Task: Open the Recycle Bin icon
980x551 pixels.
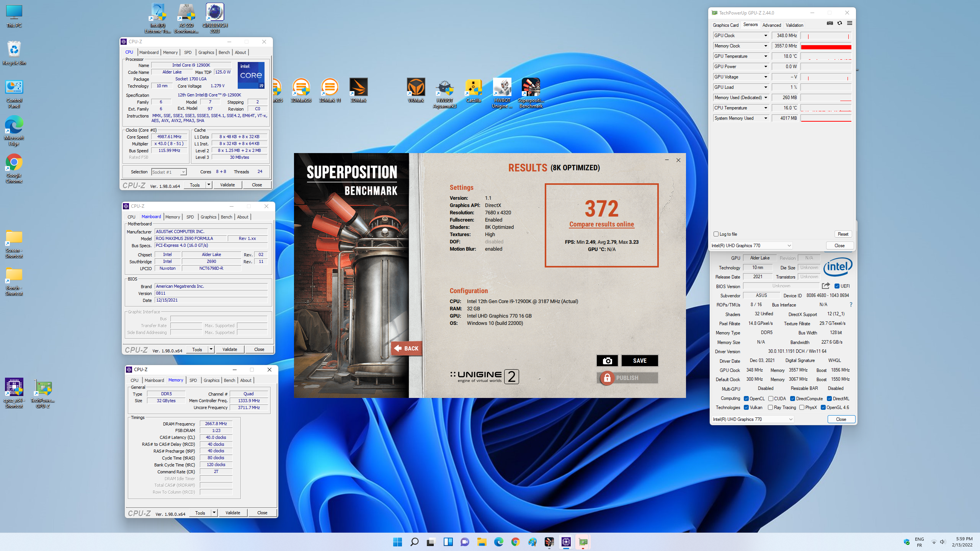Action: 14,53
